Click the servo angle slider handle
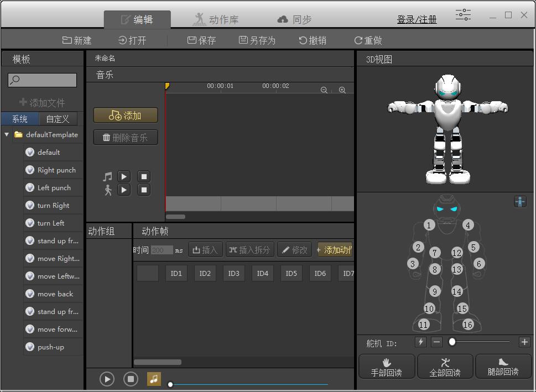The image size is (536, 392). tap(452, 342)
